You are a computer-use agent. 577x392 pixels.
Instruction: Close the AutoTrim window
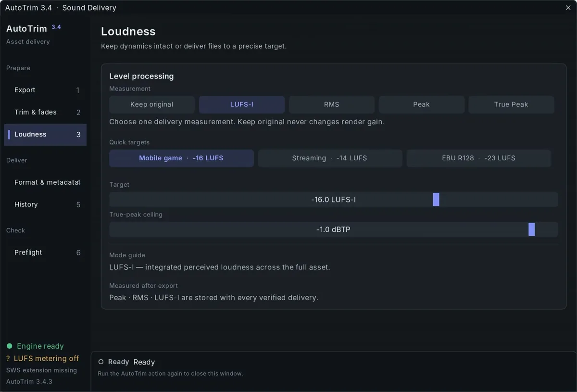pyautogui.click(x=568, y=8)
